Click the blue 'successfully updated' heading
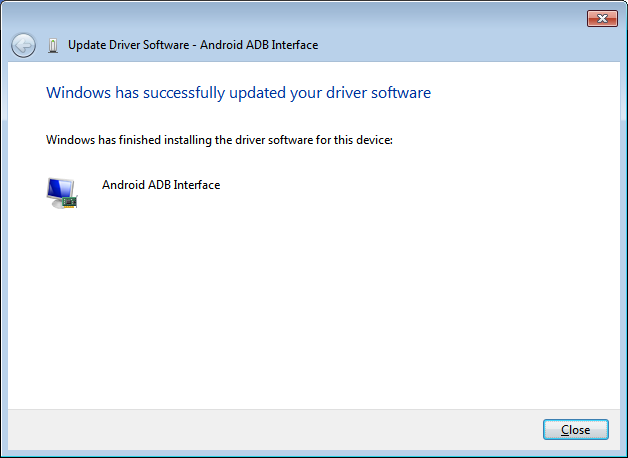Screen dimensions: 628x458 coord(238,93)
